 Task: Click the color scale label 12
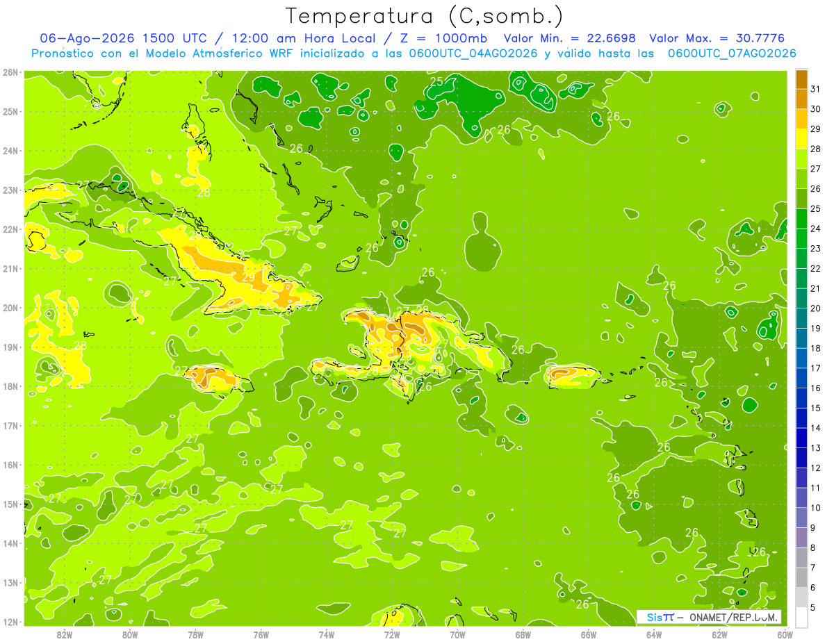pyautogui.click(x=815, y=468)
